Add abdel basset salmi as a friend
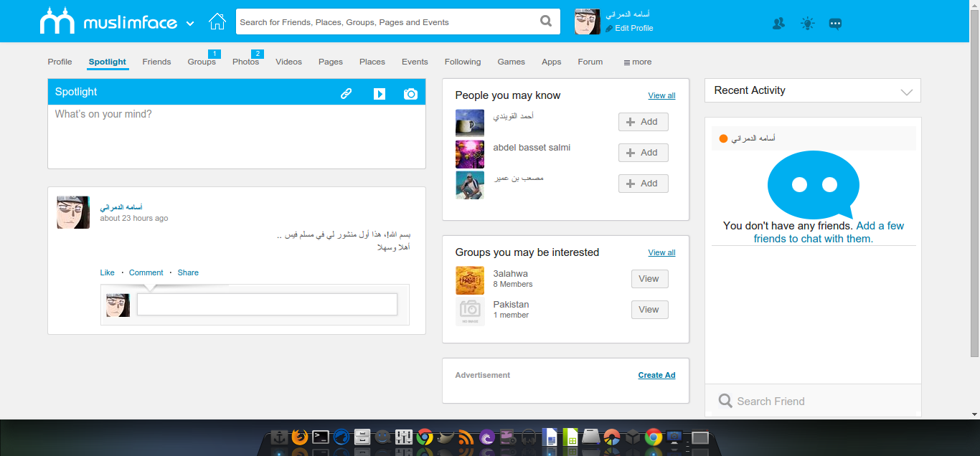The width and height of the screenshot is (980, 456). point(643,152)
